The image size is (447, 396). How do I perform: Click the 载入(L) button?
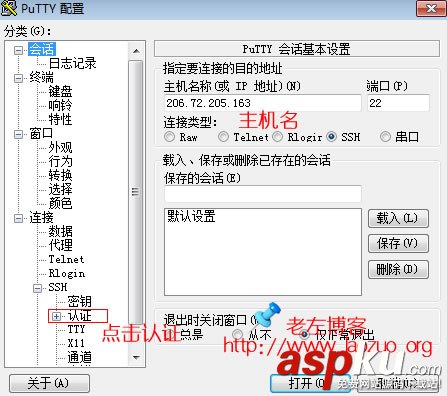[398, 219]
